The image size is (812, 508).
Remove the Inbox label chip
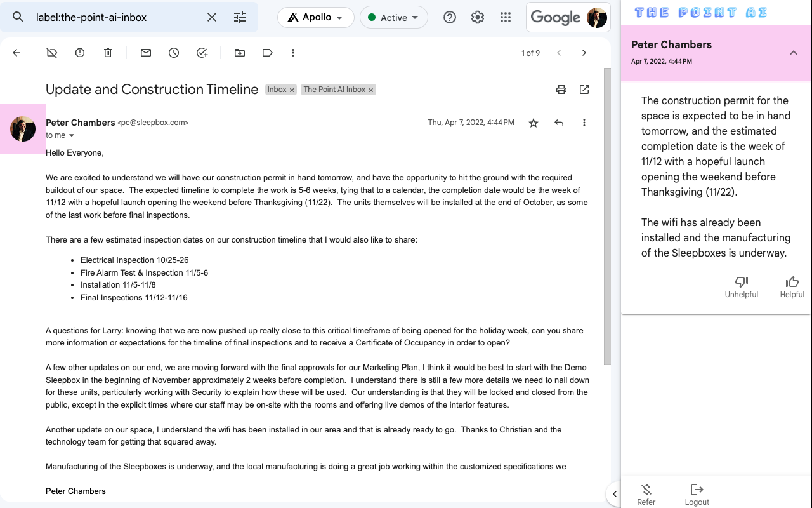(292, 90)
